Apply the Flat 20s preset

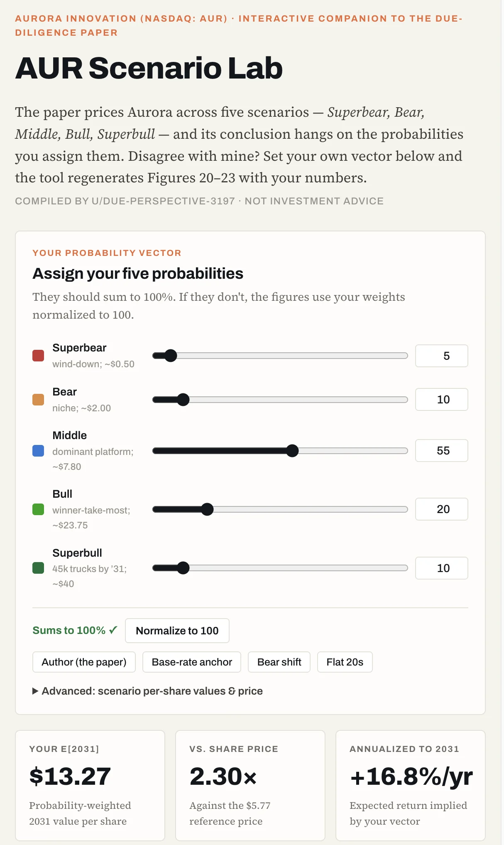tap(345, 662)
